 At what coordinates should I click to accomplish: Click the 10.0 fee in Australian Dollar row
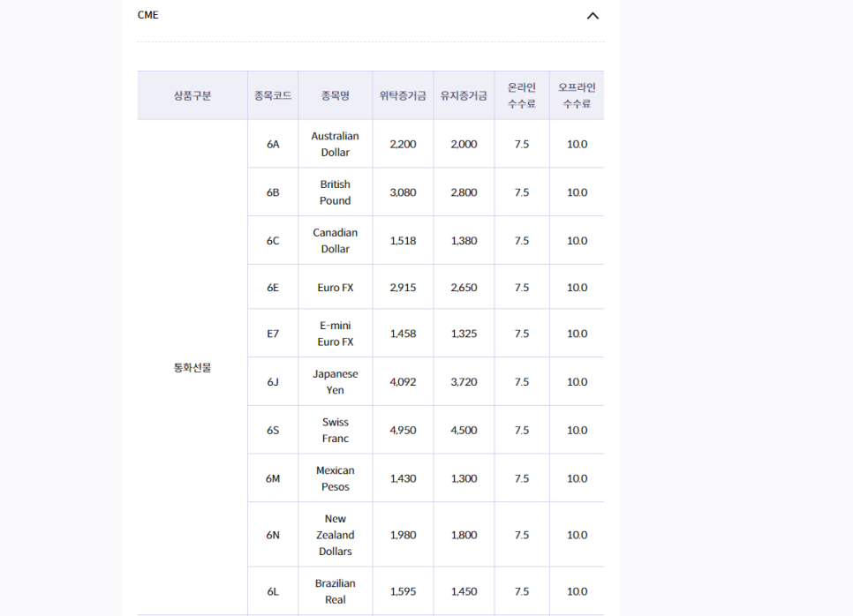pos(577,144)
